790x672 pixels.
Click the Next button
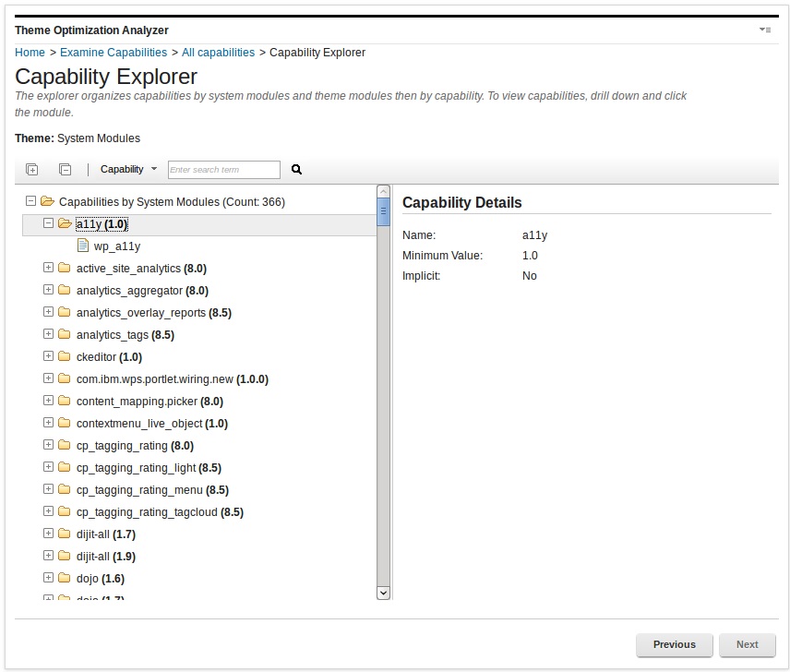[748, 645]
